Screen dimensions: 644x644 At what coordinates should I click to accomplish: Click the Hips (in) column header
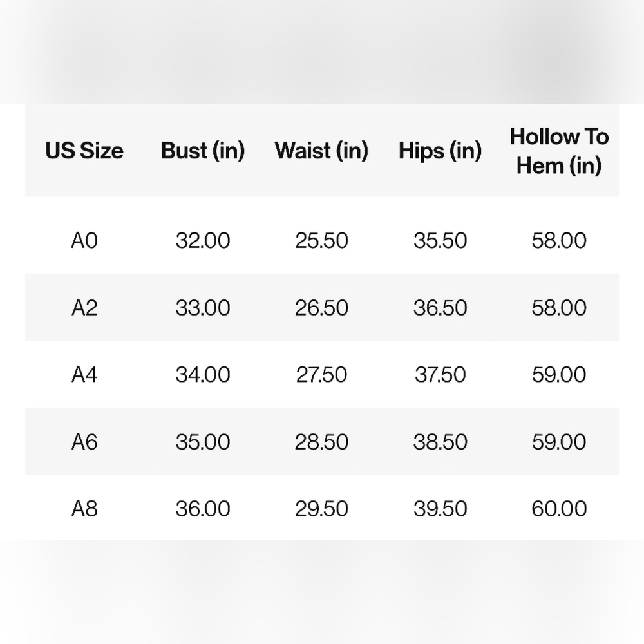coord(440,151)
